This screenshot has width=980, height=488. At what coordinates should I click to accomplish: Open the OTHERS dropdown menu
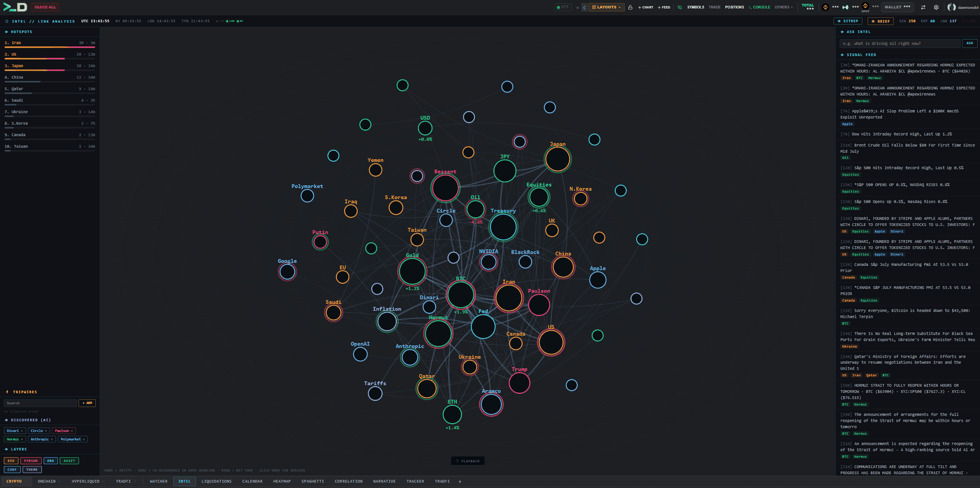tap(783, 7)
